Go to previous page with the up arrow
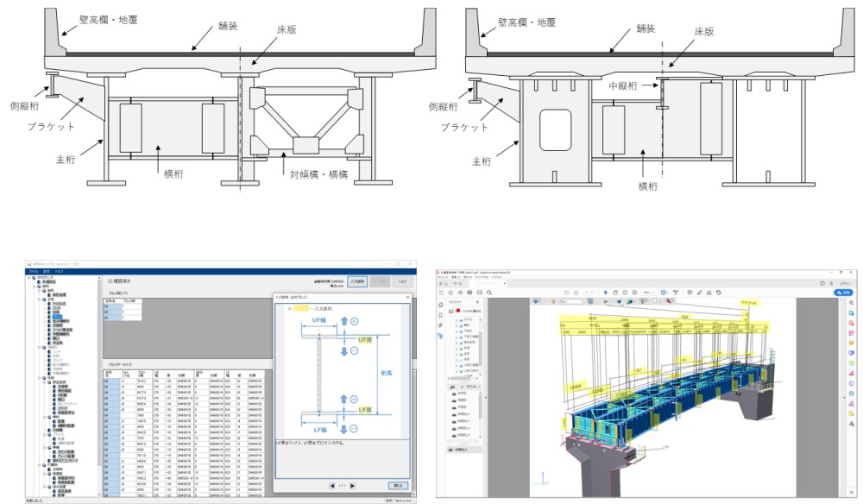This screenshot has height=504, width=863. pos(566,293)
